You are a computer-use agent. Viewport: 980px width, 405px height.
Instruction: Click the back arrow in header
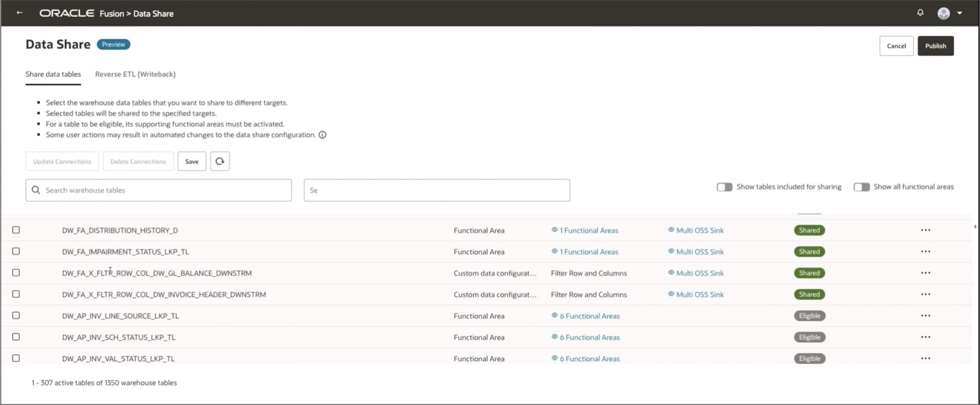coord(20,13)
